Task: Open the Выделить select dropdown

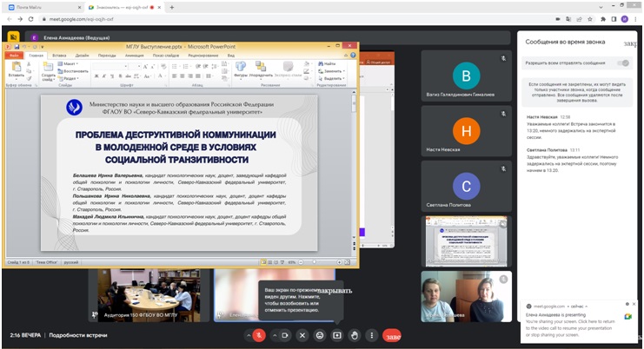Action: [x=331, y=78]
